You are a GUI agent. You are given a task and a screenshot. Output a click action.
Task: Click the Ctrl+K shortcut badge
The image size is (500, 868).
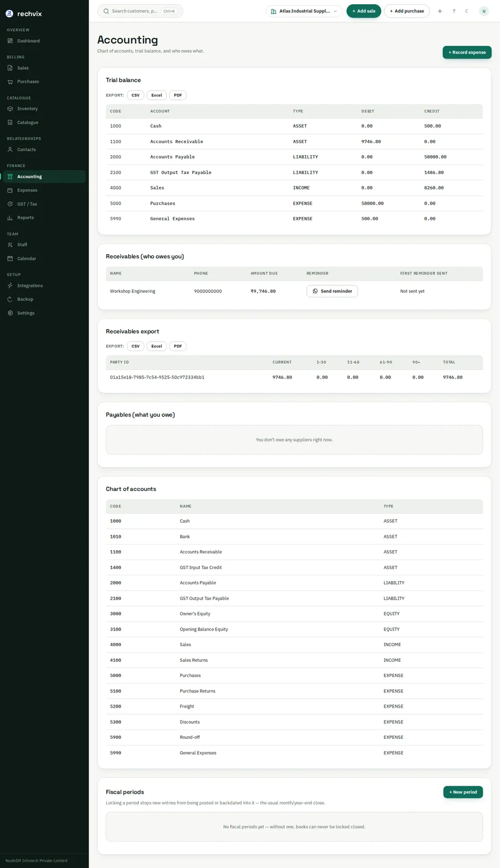pyautogui.click(x=169, y=11)
